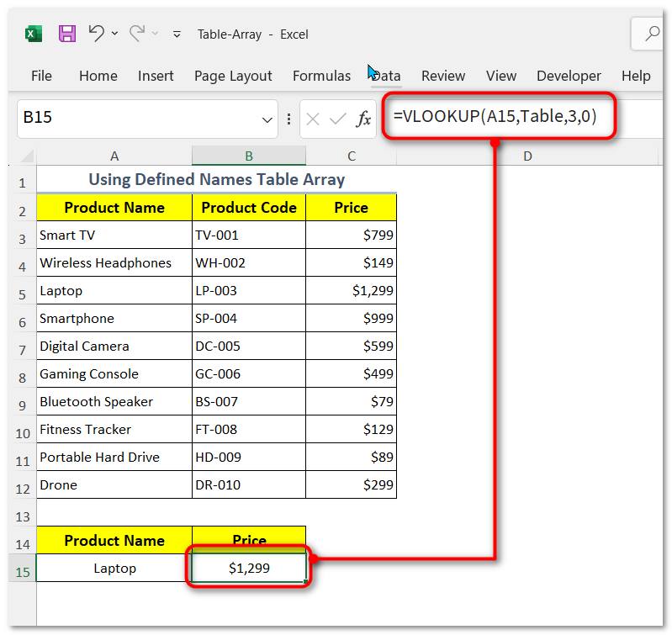Select cell 'DC-005'

pos(249,346)
